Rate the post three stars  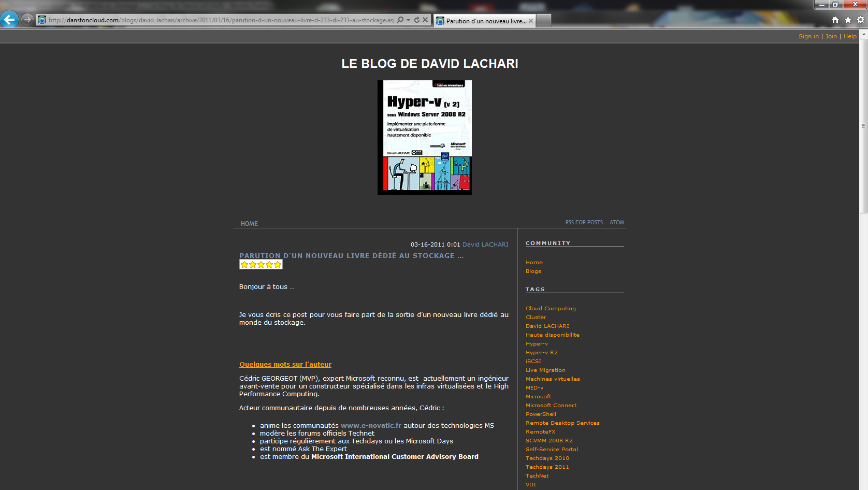point(261,265)
